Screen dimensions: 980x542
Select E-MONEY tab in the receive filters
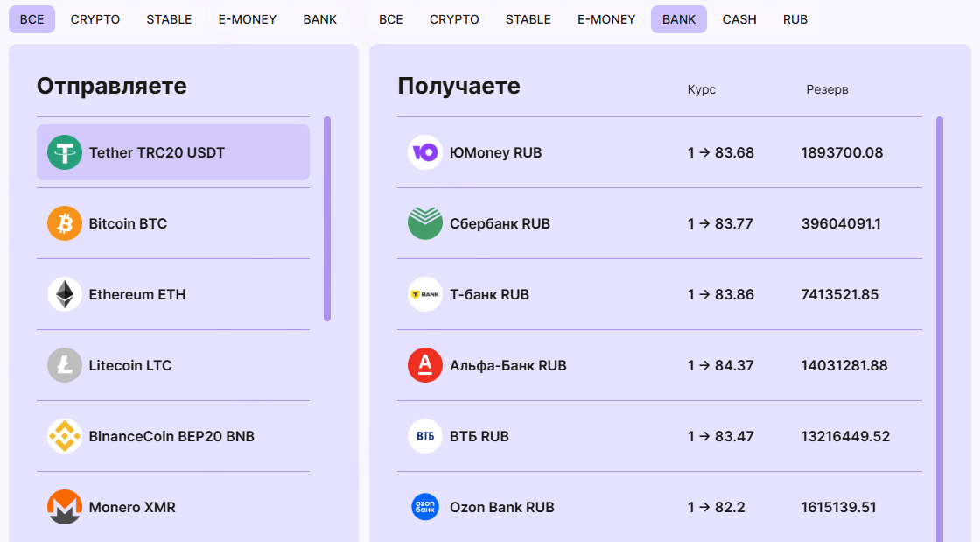point(606,19)
